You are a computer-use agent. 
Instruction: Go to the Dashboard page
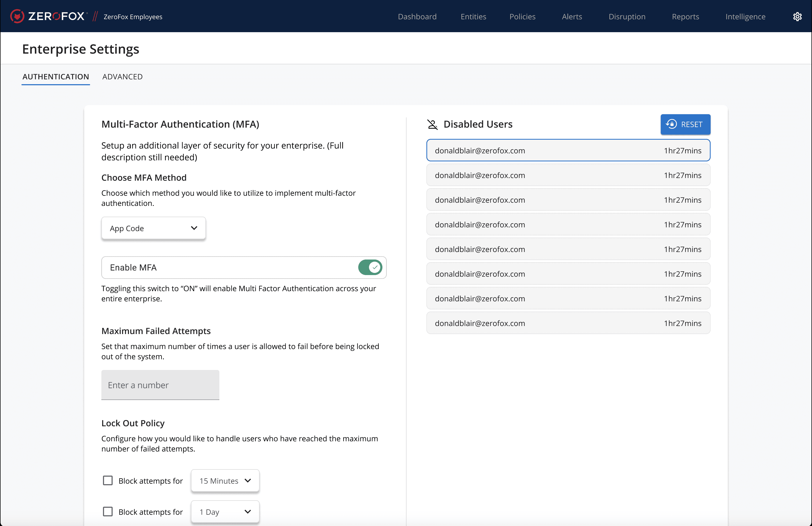click(x=417, y=16)
